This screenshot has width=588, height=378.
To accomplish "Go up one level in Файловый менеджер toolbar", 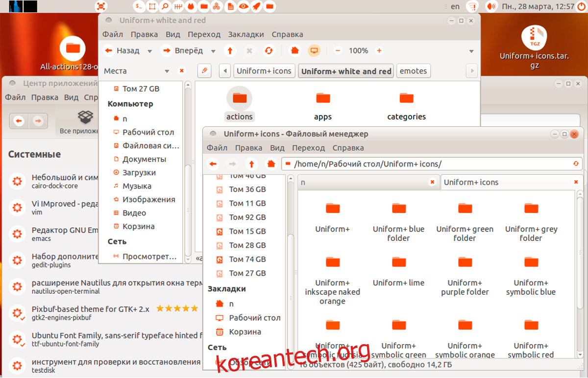I will (251, 164).
